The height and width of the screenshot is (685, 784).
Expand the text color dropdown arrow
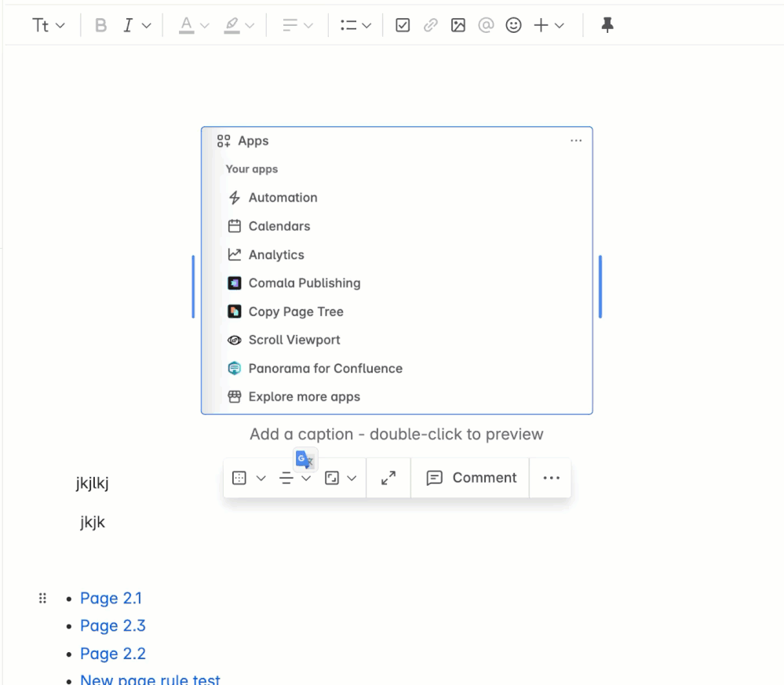click(205, 25)
